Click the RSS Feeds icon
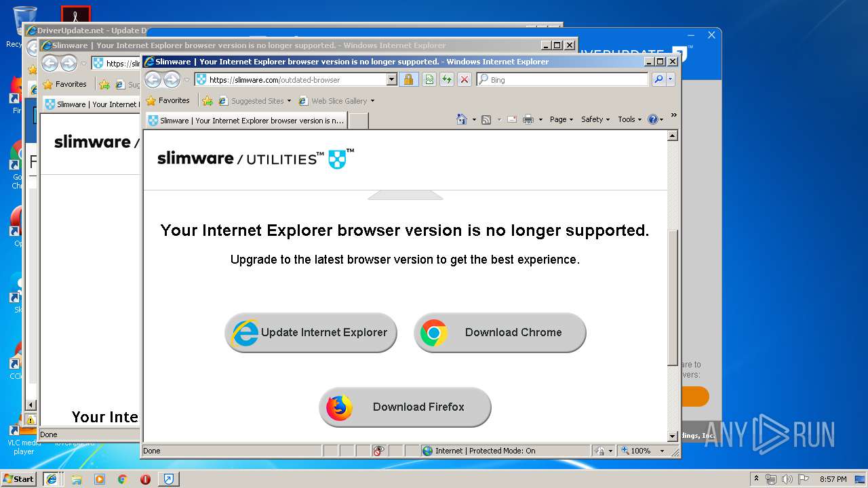868x488 pixels. tap(486, 119)
